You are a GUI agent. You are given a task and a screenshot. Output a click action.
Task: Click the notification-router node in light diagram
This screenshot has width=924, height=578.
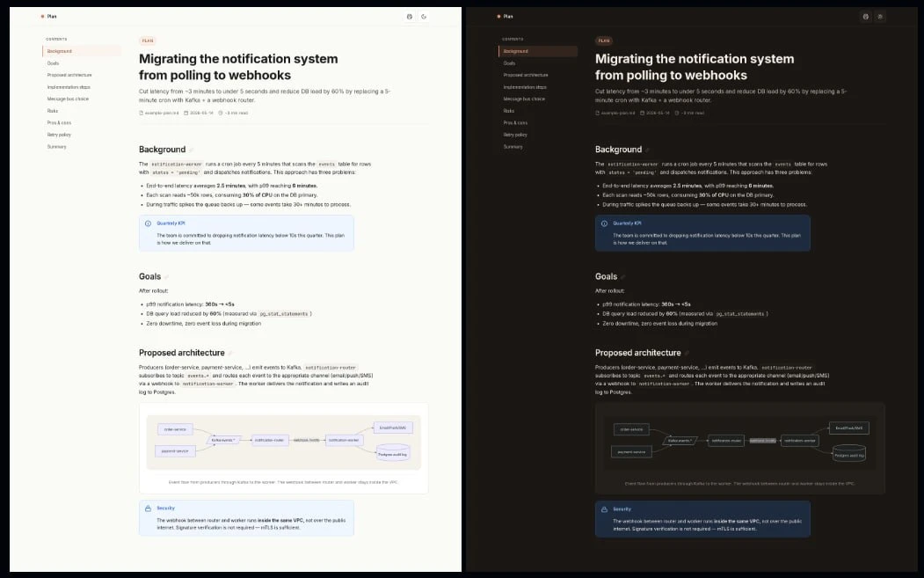[270, 440]
